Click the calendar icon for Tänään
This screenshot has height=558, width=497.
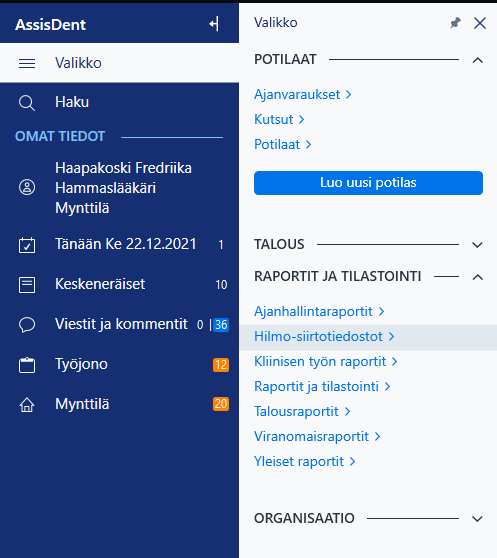point(27,245)
